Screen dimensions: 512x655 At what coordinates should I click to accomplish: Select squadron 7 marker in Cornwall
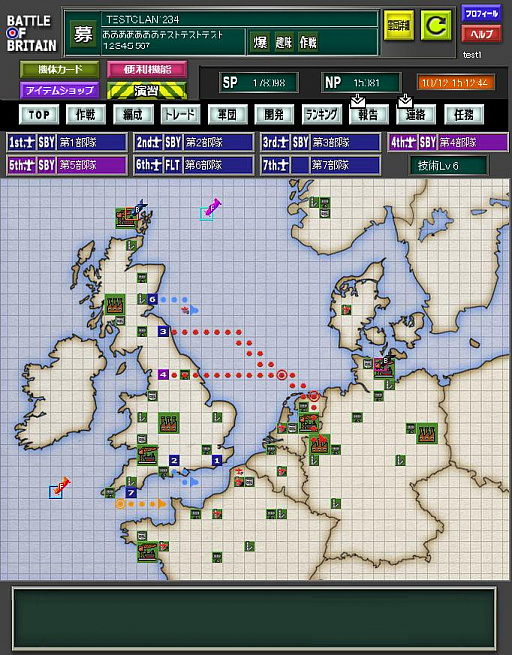point(131,493)
